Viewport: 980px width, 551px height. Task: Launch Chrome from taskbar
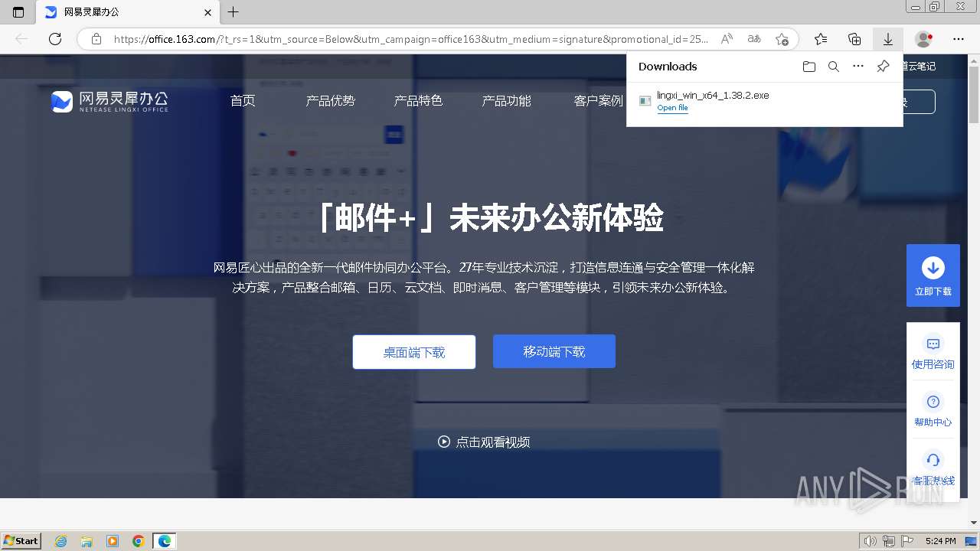tap(139, 541)
